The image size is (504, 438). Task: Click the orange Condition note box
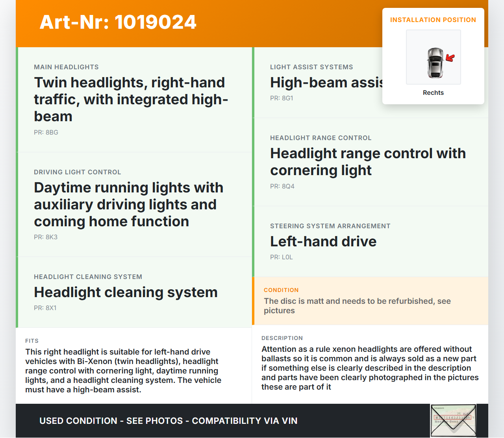click(370, 301)
